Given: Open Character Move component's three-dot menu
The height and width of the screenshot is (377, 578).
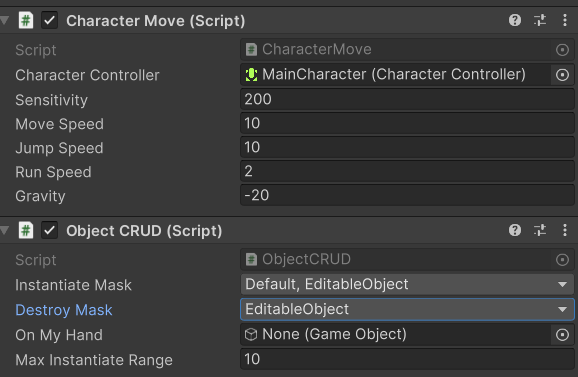Looking at the screenshot, I should 565,20.
